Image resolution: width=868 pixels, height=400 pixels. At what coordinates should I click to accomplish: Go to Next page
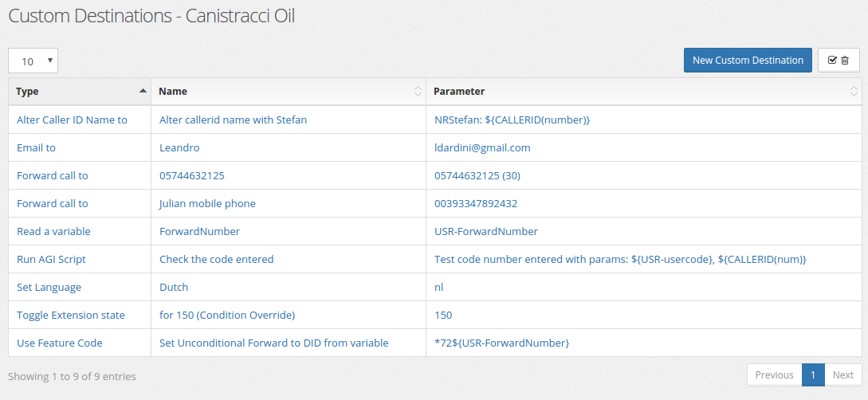pyautogui.click(x=843, y=375)
